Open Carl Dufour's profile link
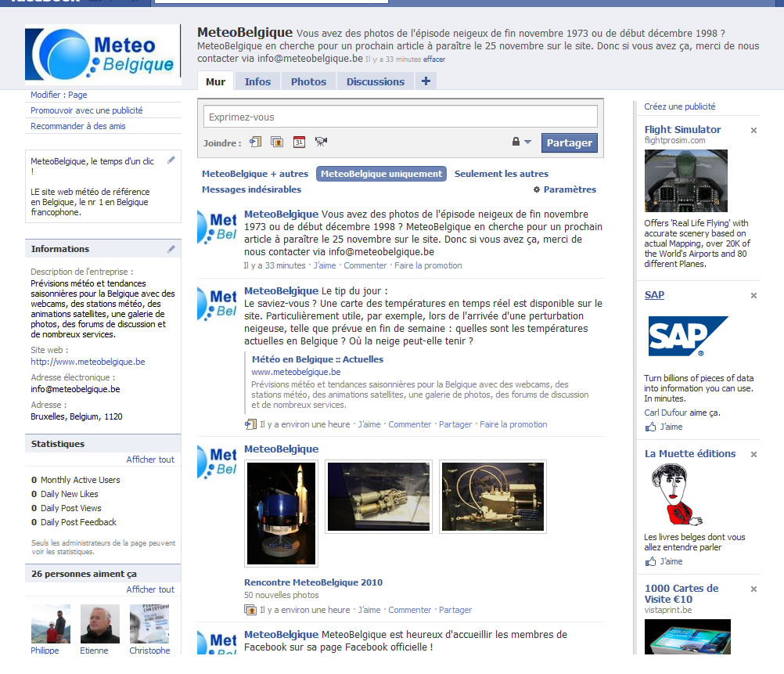This screenshot has height=674, width=784. (x=666, y=413)
